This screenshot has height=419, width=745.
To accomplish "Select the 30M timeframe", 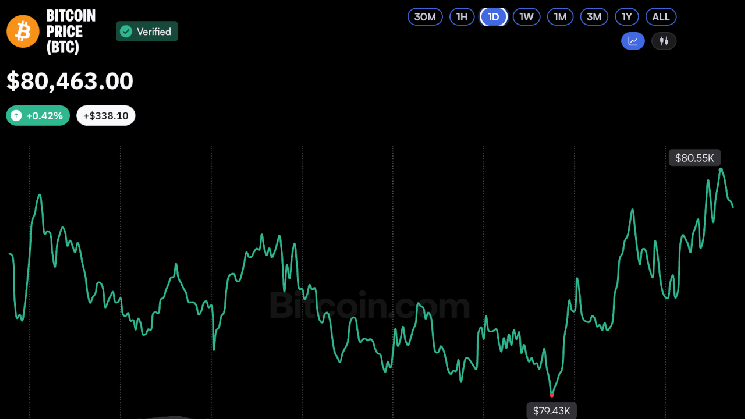I will point(425,17).
